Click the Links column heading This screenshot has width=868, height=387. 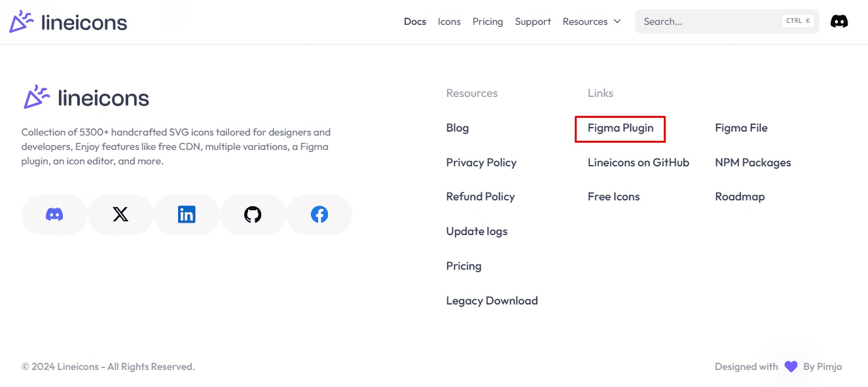(600, 93)
